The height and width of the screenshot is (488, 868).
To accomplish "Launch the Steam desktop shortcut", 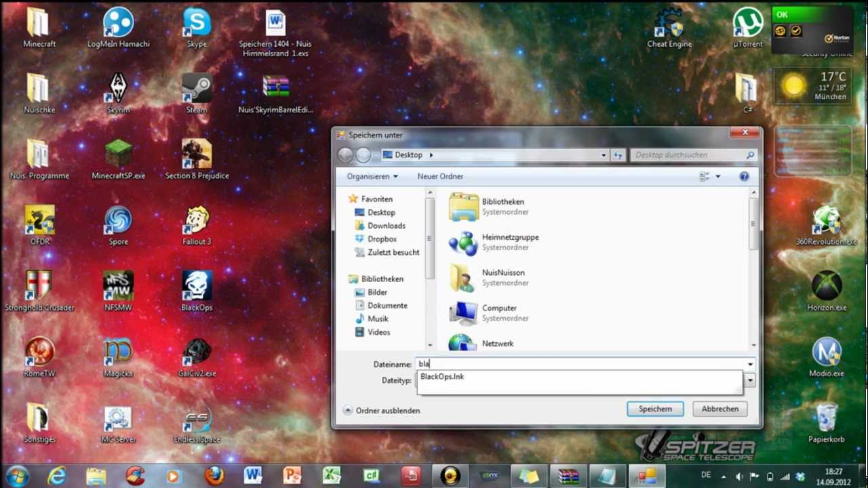I will (197, 93).
